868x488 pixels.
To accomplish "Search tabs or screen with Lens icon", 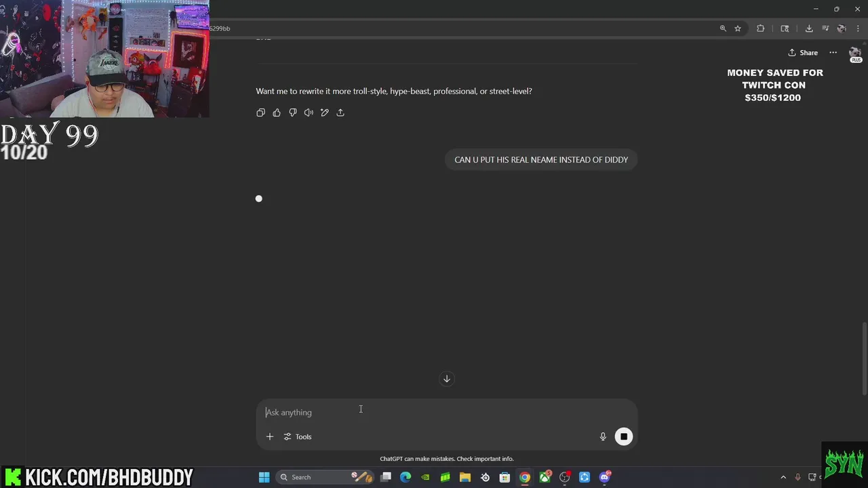I will tap(785, 28).
